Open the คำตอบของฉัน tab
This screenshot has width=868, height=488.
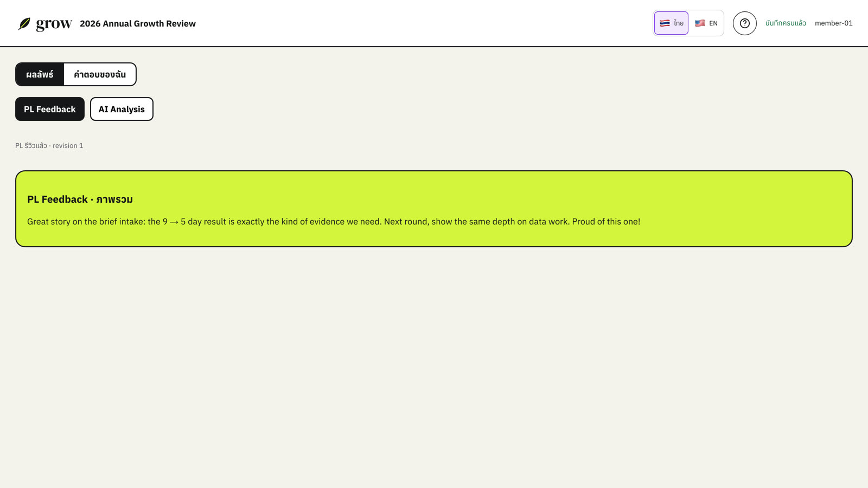click(x=100, y=74)
